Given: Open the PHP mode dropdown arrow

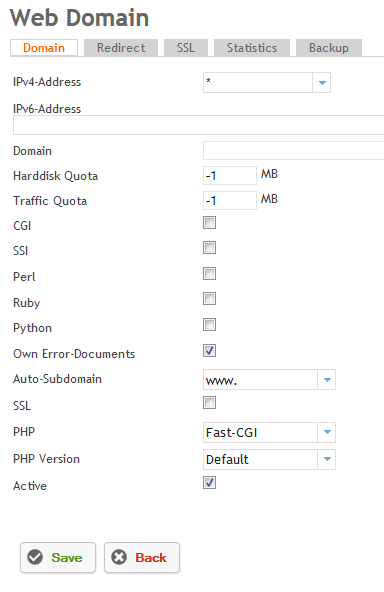Looking at the screenshot, I should click(327, 432).
